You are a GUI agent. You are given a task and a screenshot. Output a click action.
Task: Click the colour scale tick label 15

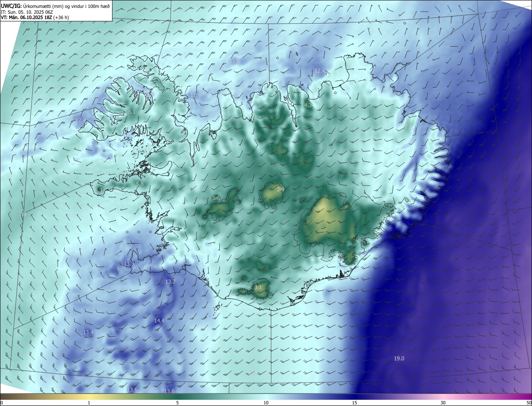point(355,403)
